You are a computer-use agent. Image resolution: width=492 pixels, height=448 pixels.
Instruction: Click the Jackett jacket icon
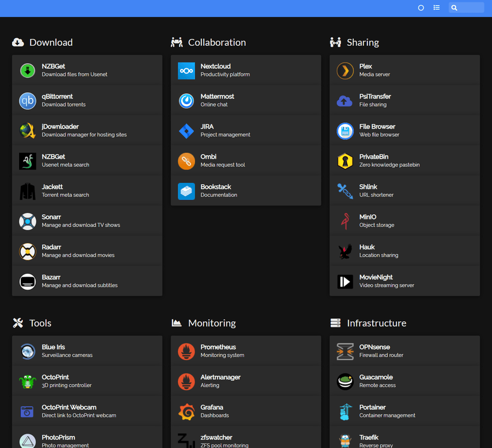(x=28, y=191)
